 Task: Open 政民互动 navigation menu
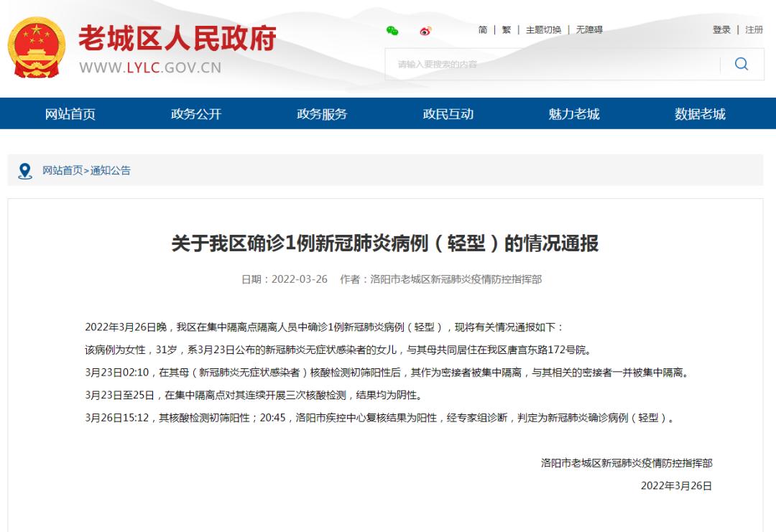[448, 113]
